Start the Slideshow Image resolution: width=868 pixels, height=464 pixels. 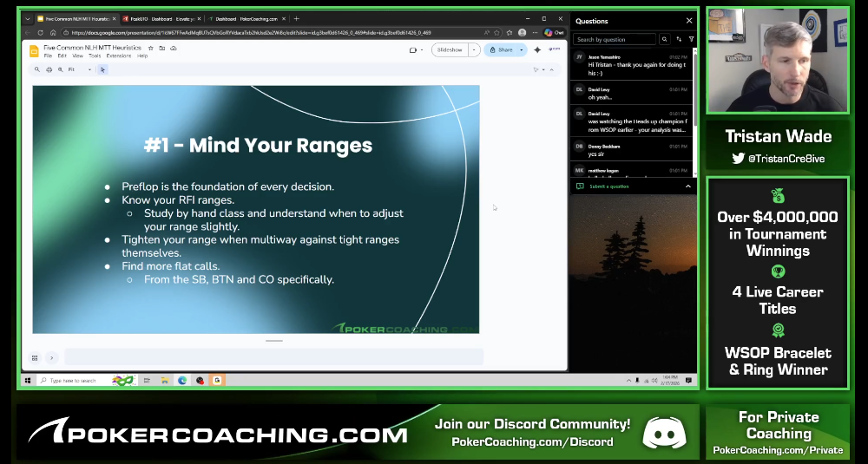[450, 49]
